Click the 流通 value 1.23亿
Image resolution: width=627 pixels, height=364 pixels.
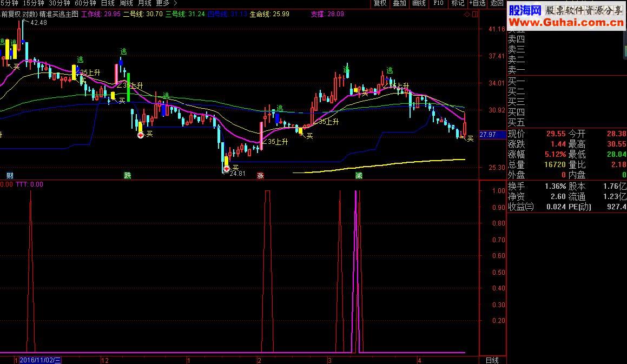pyautogui.click(x=616, y=197)
